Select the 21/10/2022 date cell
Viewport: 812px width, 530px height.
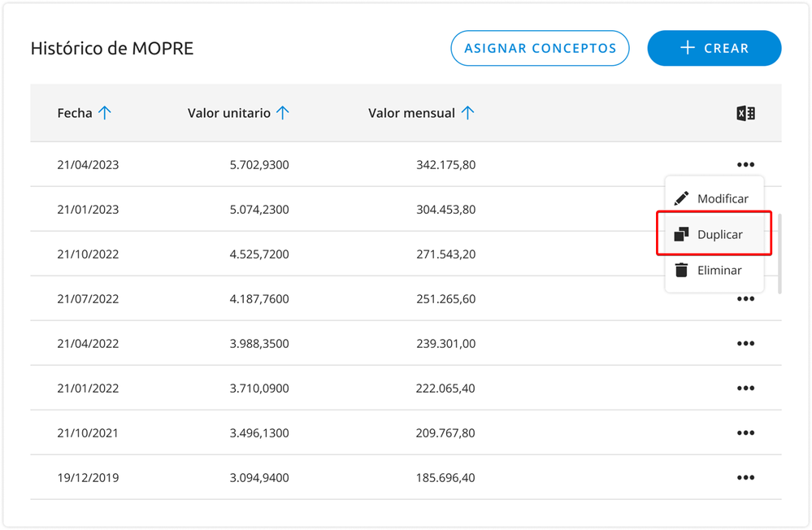(x=88, y=254)
